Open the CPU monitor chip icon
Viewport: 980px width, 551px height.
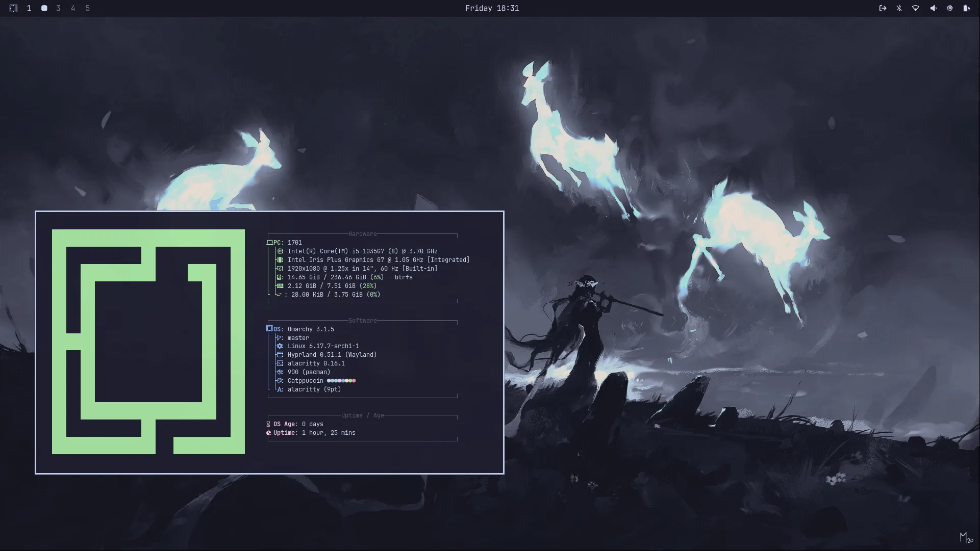point(949,8)
